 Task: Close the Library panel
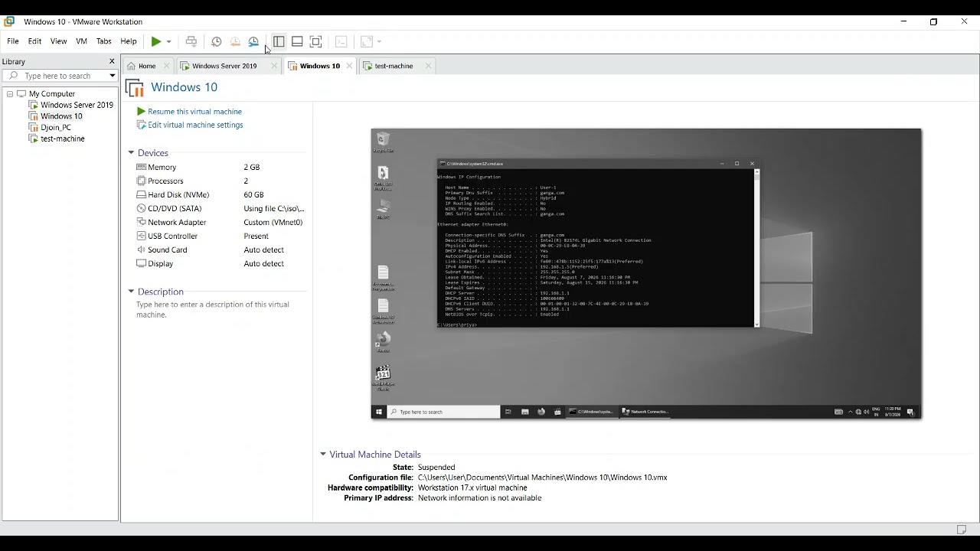(112, 61)
